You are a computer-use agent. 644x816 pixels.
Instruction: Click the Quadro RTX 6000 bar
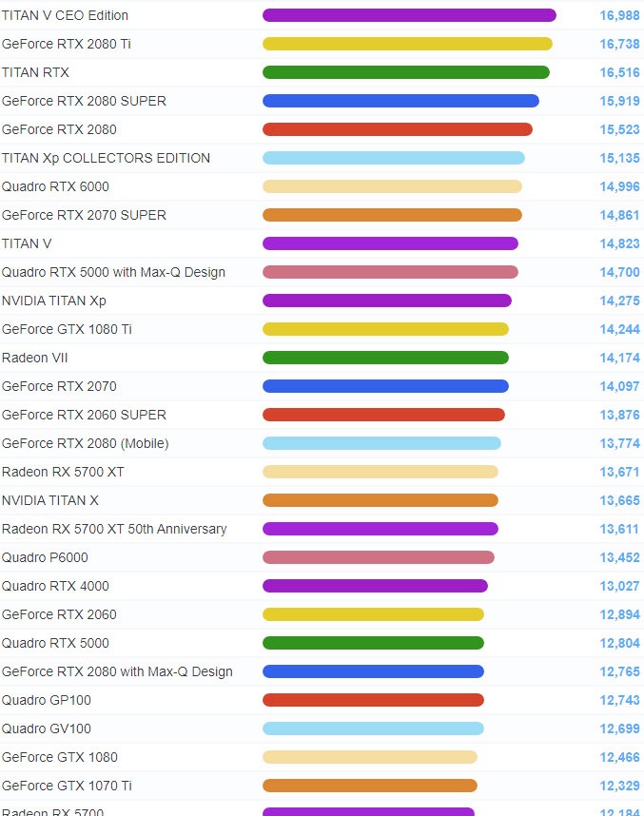click(x=392, y=186)
